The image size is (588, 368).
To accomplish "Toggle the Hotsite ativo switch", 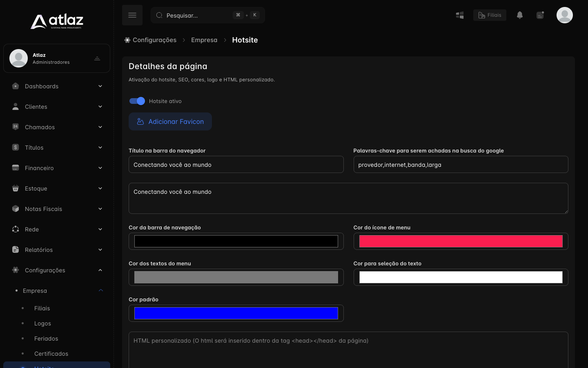I will point(137,101).
